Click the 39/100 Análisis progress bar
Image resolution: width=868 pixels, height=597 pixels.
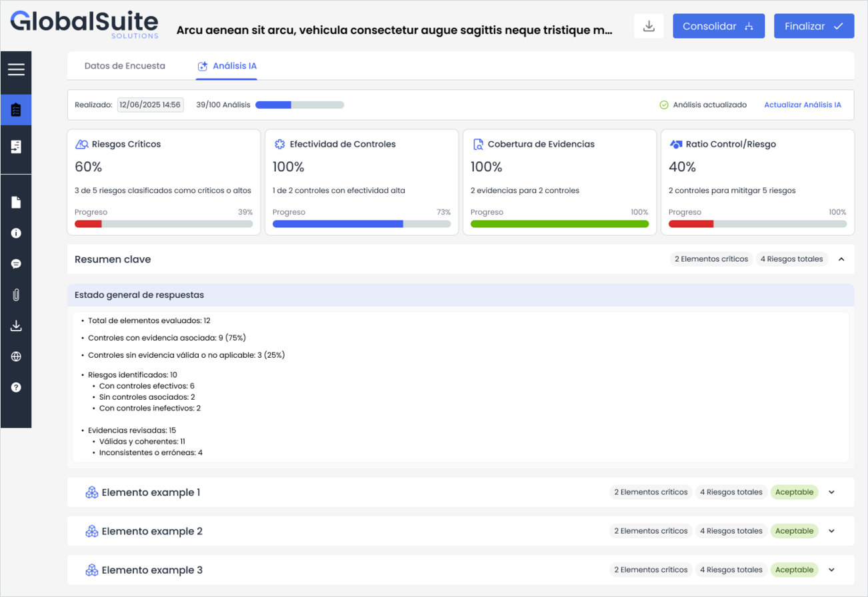[299, 105]
